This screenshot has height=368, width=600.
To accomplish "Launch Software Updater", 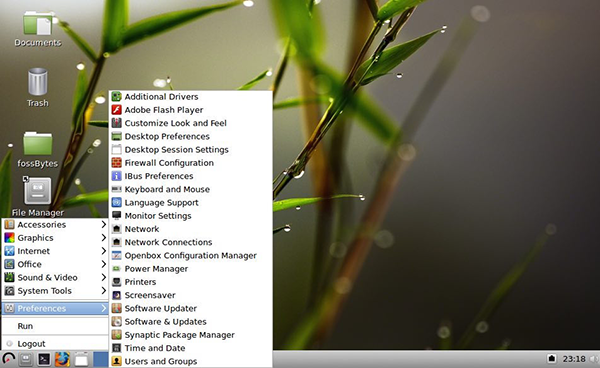I will point(191,308).
